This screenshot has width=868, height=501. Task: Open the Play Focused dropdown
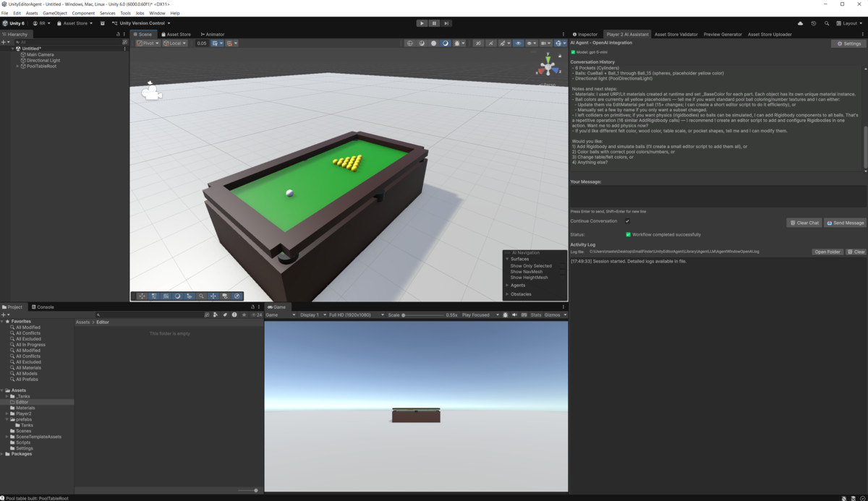click(x=480, y=315)
